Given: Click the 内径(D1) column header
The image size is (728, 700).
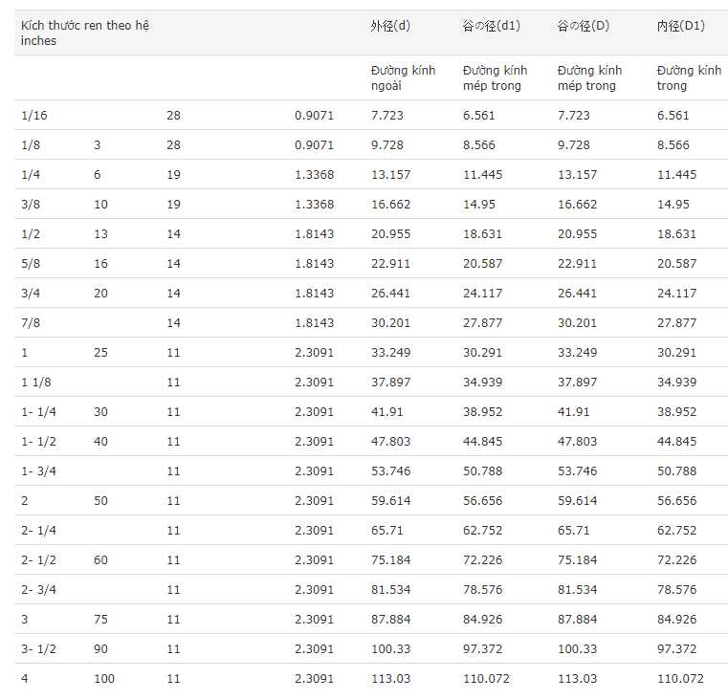Looking at the screenshot, I should 680,26.
